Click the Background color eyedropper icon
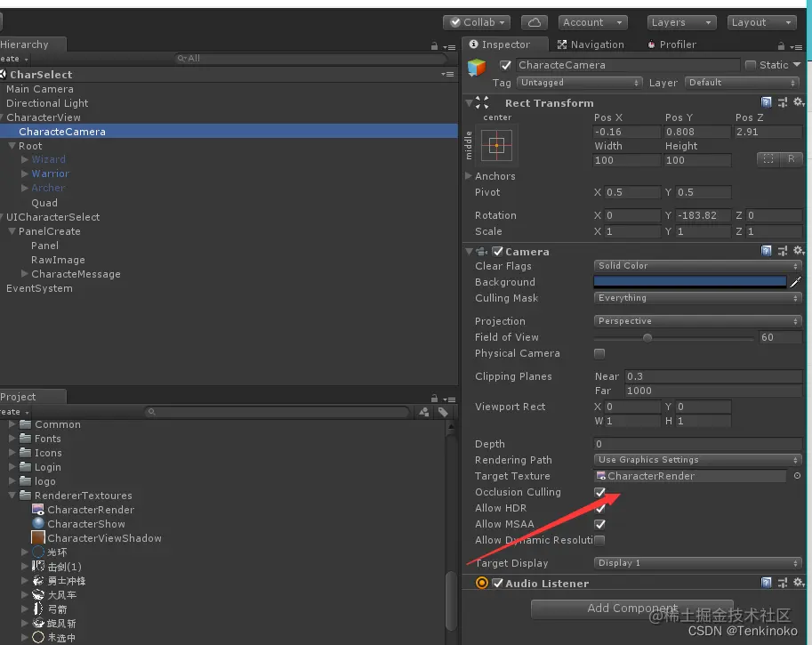This screenshot has height=645, width=812. coord(795,282)
